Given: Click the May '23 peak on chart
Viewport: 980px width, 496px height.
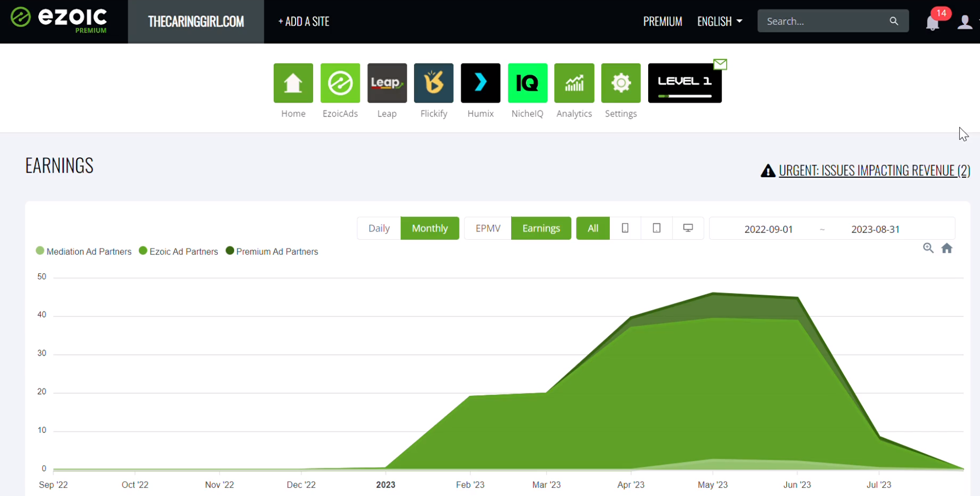Looking at the screenshot, I should click(x=713, y=293).
